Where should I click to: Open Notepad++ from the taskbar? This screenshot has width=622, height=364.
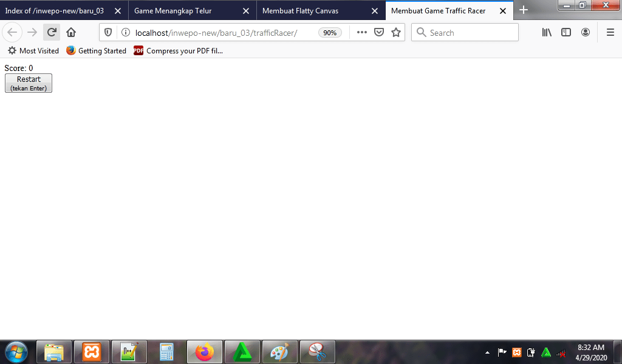tap(129, 352)
